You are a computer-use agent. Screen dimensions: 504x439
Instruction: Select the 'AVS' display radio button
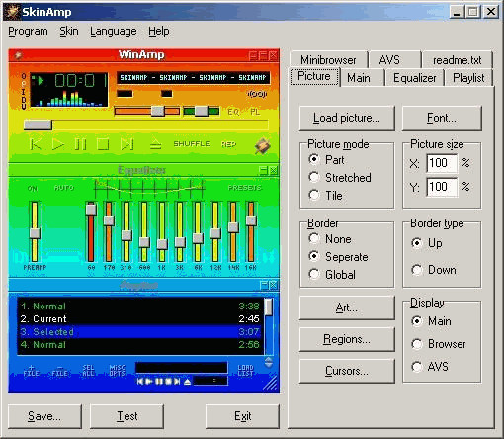click(417, 367)
